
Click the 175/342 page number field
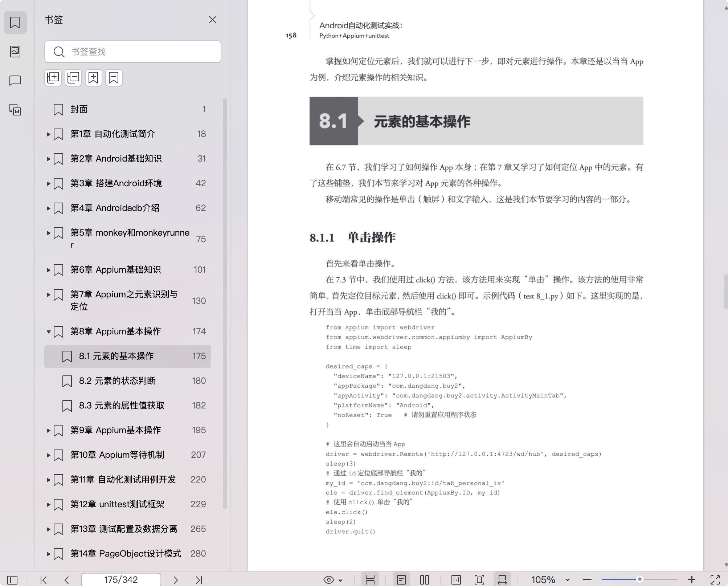click(121, 579)
